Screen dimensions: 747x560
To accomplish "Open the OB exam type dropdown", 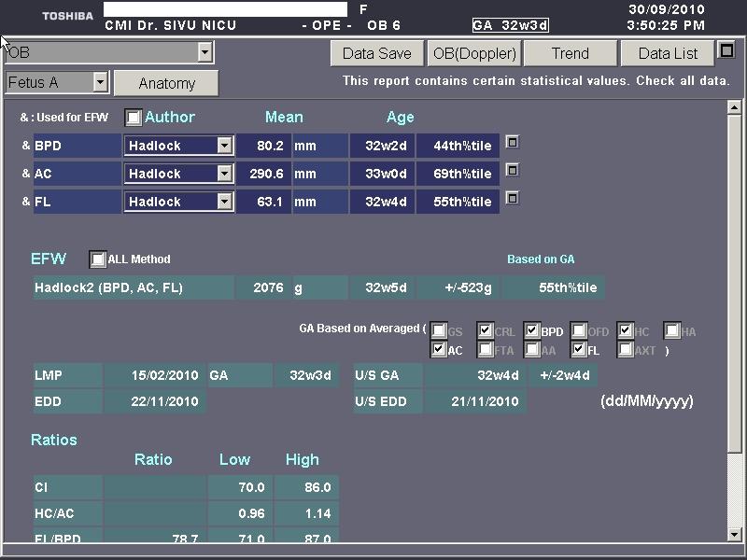I will pyautogui.click(x=204, y=53).
